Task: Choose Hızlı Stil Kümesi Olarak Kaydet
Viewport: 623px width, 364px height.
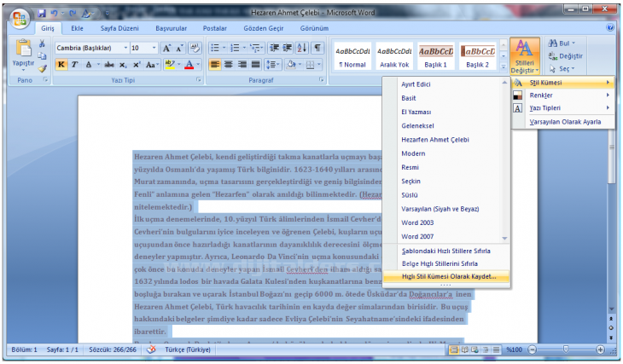Action: pos(446,276)
